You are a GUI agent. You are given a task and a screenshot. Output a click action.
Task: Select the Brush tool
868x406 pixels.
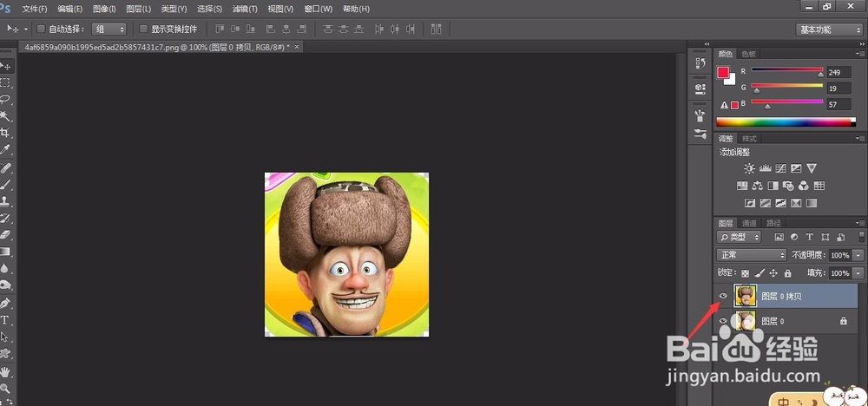coord(5,184)
